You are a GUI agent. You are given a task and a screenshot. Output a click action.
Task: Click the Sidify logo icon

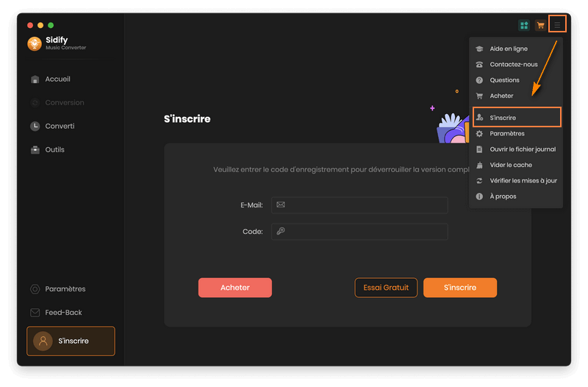tap(35, 43)
